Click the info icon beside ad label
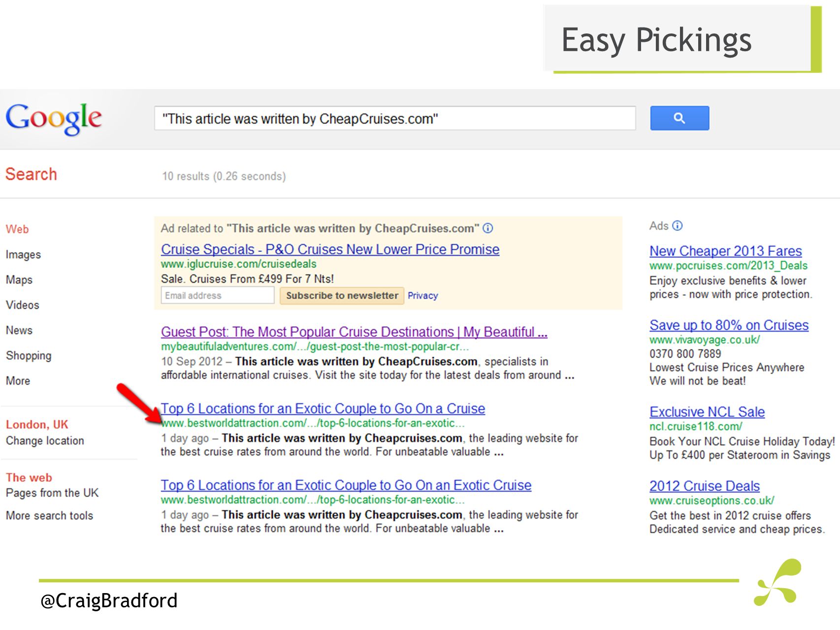Screen dimensions: 840x630 click(488, 228)
